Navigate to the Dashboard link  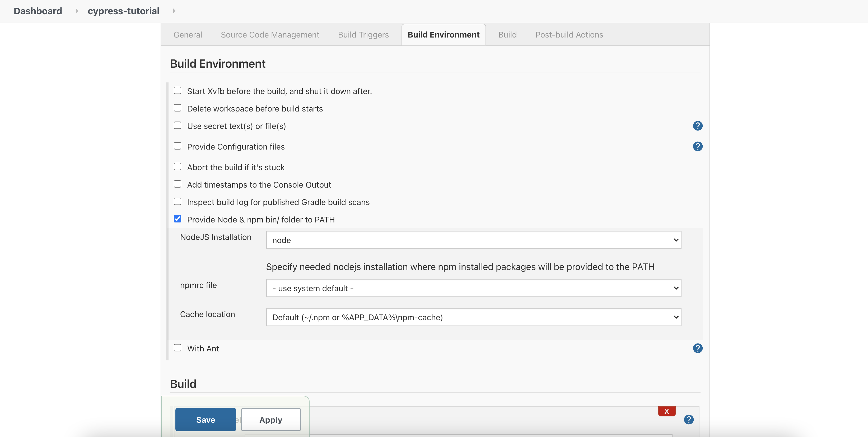pyautogui.click(x=38, y=11)
